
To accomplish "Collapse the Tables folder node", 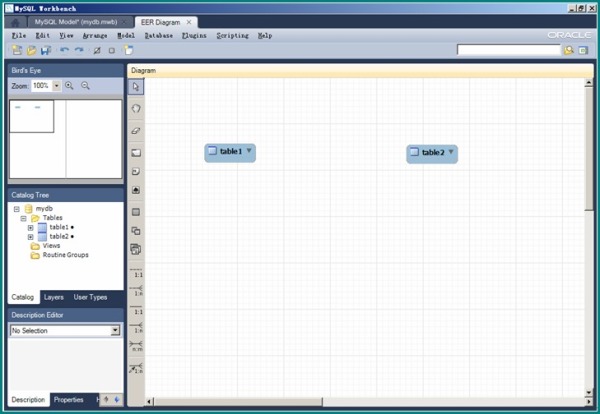I will [x=23, y=218].
